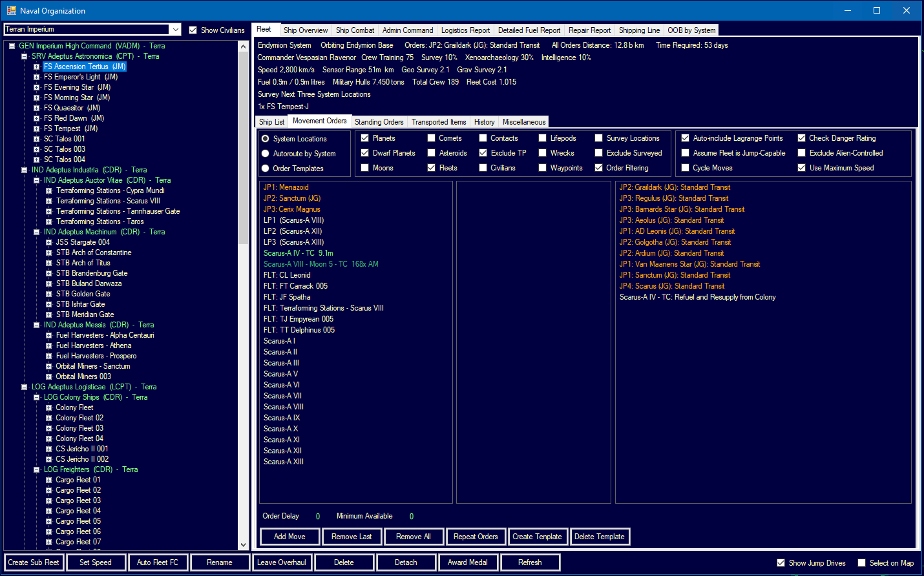This screenshot has width=924, height=576.
Task: Select the Autoroute by System radio button
Action: 266,154
